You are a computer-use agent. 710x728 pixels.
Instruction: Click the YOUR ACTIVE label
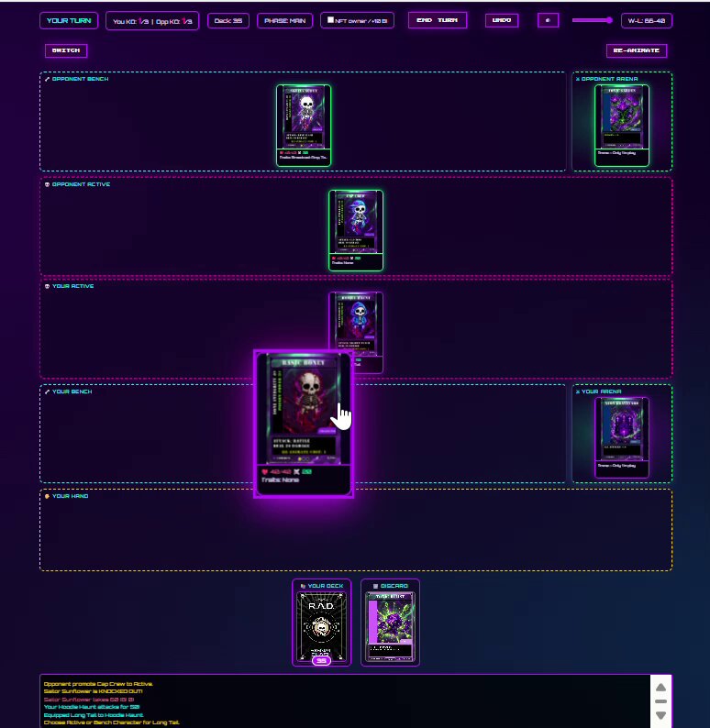[x=72, y=286]
